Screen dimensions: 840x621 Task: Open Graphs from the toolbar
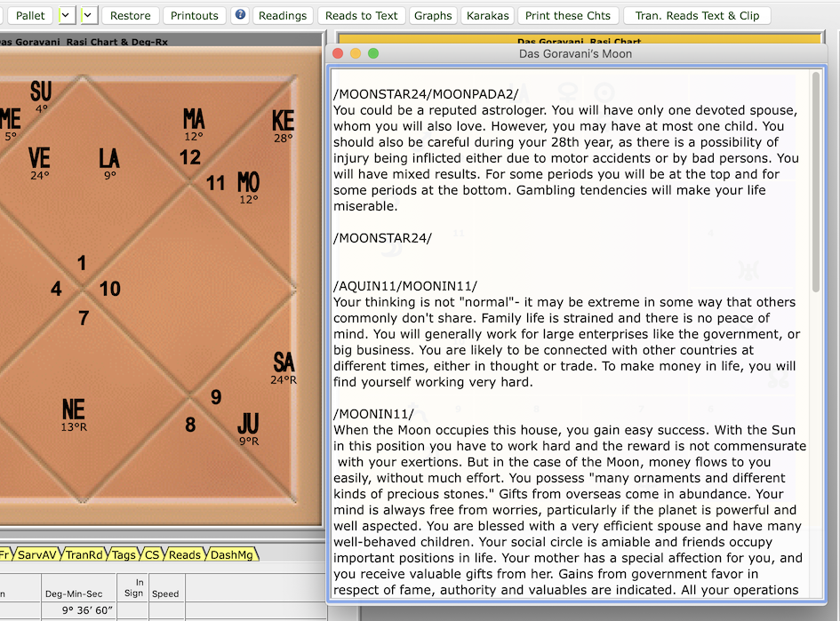[433, 15]
